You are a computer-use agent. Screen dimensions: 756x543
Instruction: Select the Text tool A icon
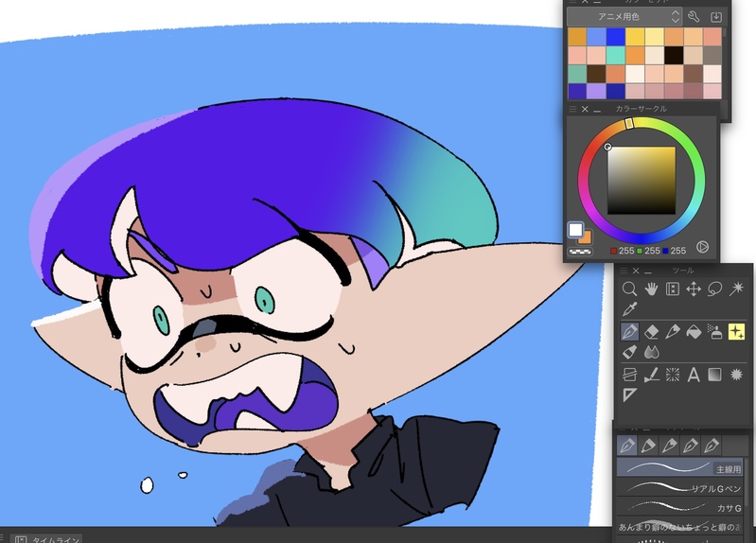[x=694, y=375]
